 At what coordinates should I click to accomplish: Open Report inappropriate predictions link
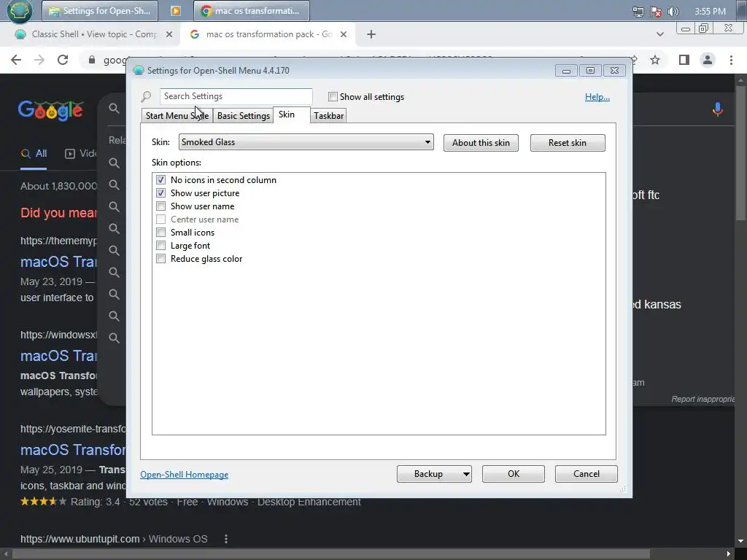click(x=703, y=399)
